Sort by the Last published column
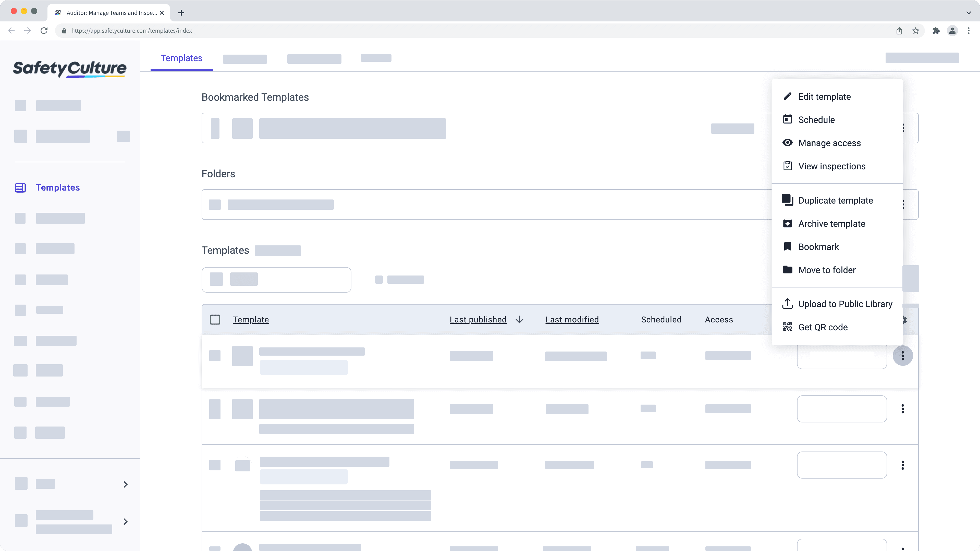980x551 pixels. click(x=478, y=319)
